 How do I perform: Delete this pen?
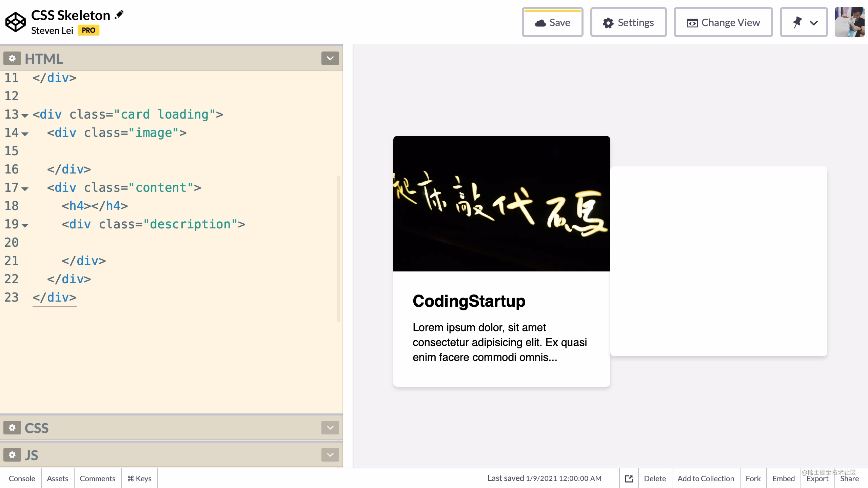coord(655,479)
